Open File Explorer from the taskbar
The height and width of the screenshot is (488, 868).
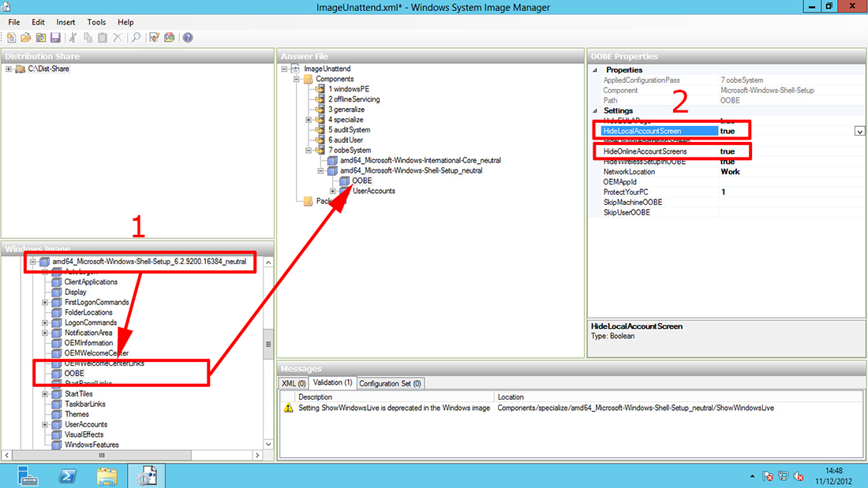coord(107,476)
